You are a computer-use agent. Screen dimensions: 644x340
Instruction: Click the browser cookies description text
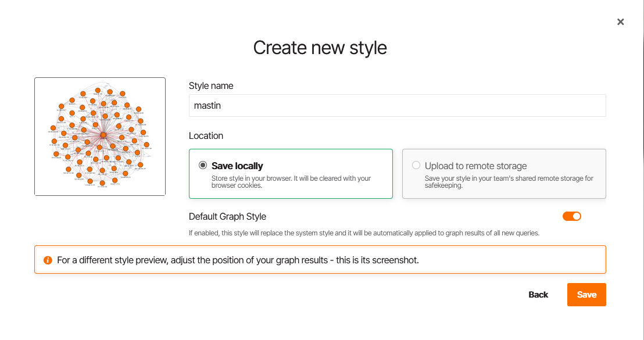pyautogui.click(x=291, y=182)
